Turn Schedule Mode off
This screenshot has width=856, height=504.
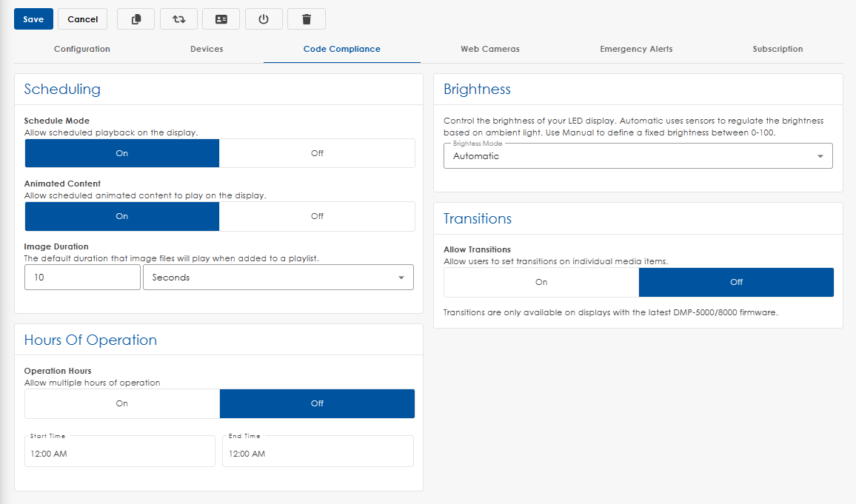click(317, 153)
